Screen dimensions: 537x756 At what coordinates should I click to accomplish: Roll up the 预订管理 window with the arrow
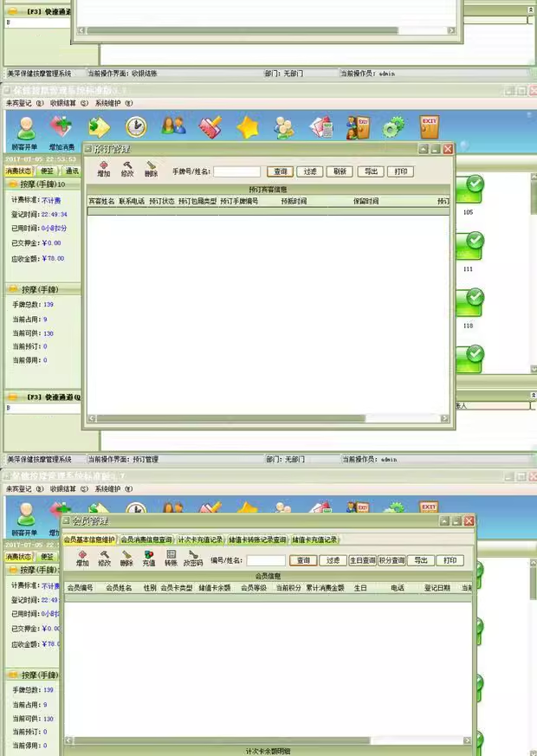[424, 149]
